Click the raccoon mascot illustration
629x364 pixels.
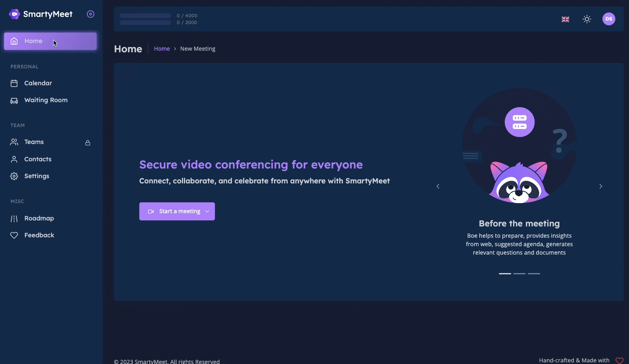coord(519,182)
